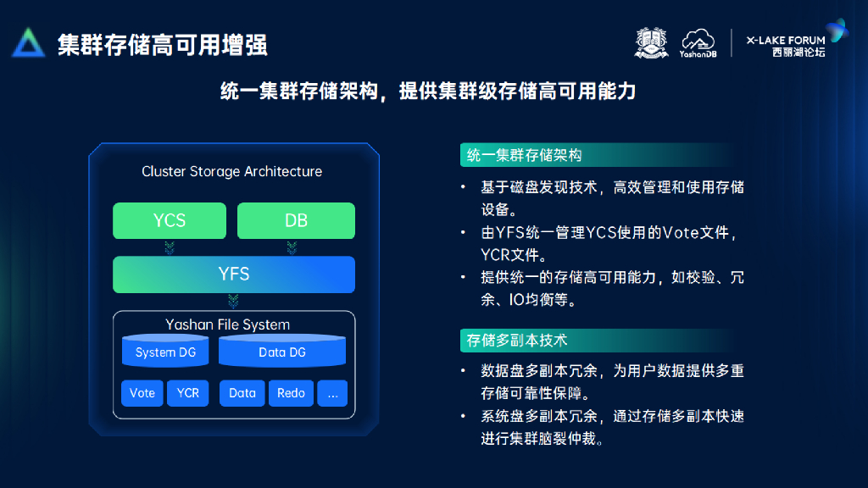
Task: Click the 存储多副本技术 section header
Action: point(518,341)
